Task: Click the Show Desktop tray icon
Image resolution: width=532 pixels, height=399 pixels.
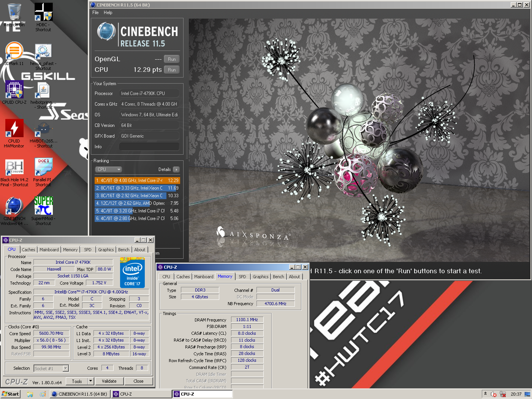Action: pos(527,394)
